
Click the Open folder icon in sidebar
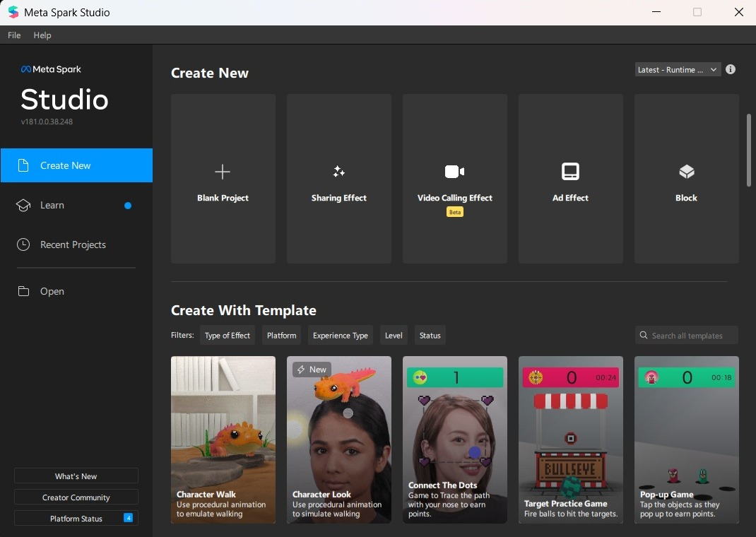point(23,291)
